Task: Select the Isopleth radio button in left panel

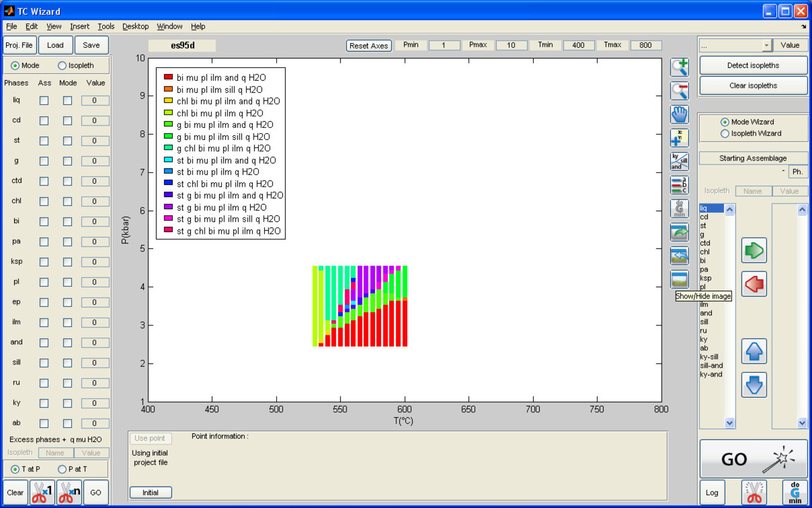Action: pos(62,65)
